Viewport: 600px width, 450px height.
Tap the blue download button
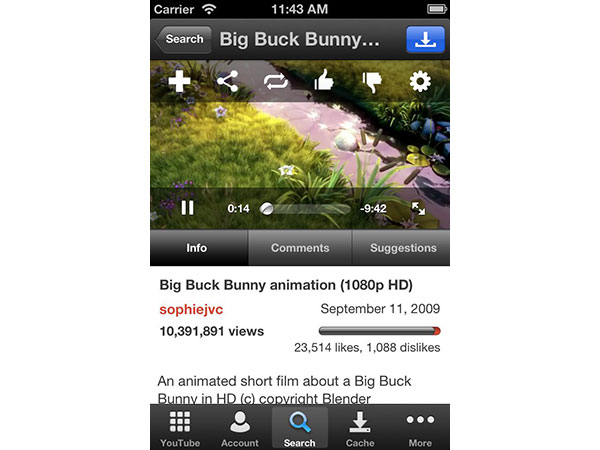(x=425, y=39)
